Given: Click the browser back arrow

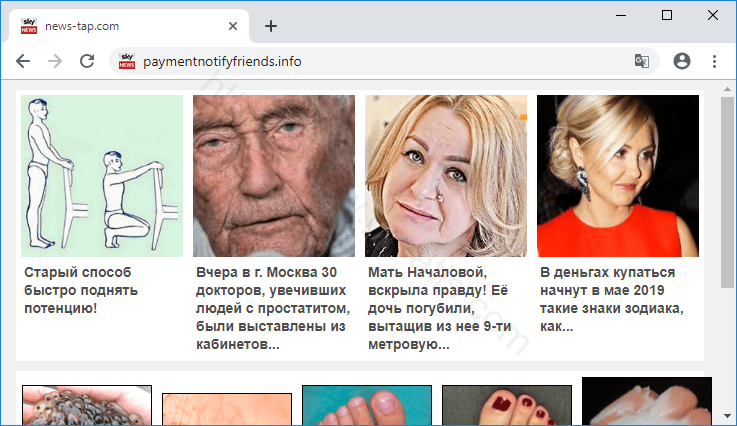Looking at the screenshot, I should (23, 61).
